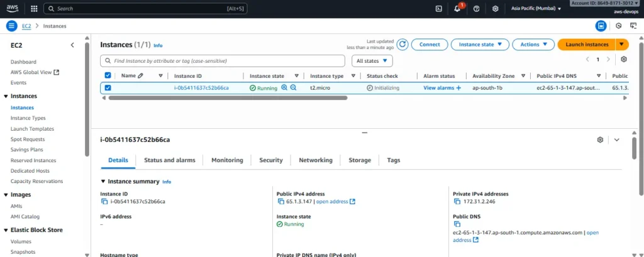Screen dimensions: 644x257
Task: Click the blue panel layout icon at top right
Action: (x=601, y=26)
